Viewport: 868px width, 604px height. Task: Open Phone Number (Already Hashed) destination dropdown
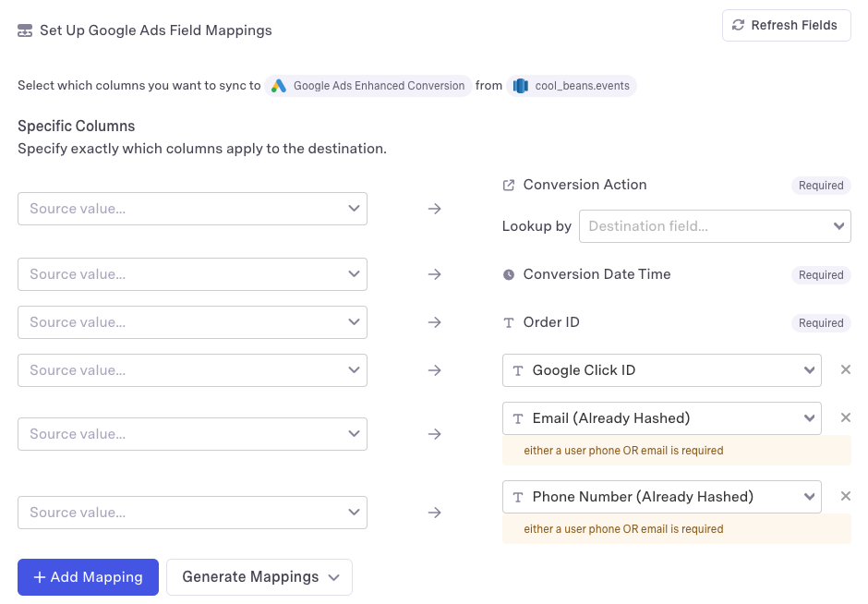[661, 497]
